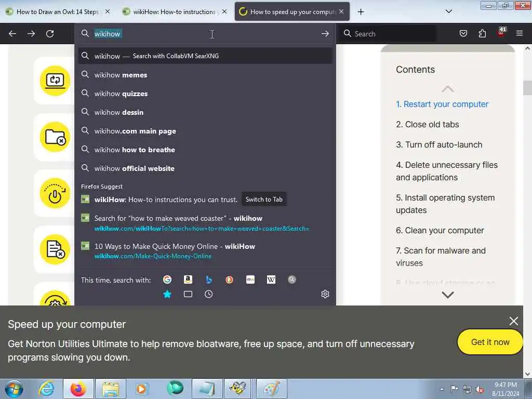Open the Firefox hamburger menu

point(520,33)
